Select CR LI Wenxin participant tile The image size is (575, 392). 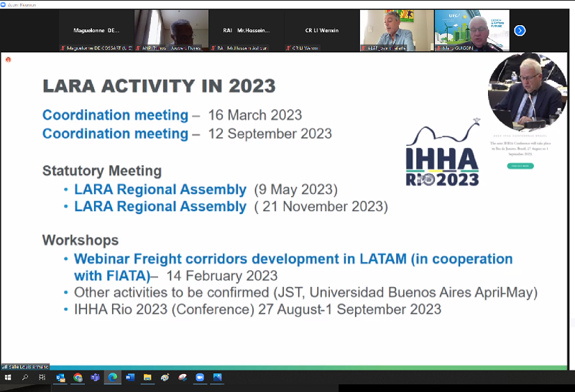[321, 30]
